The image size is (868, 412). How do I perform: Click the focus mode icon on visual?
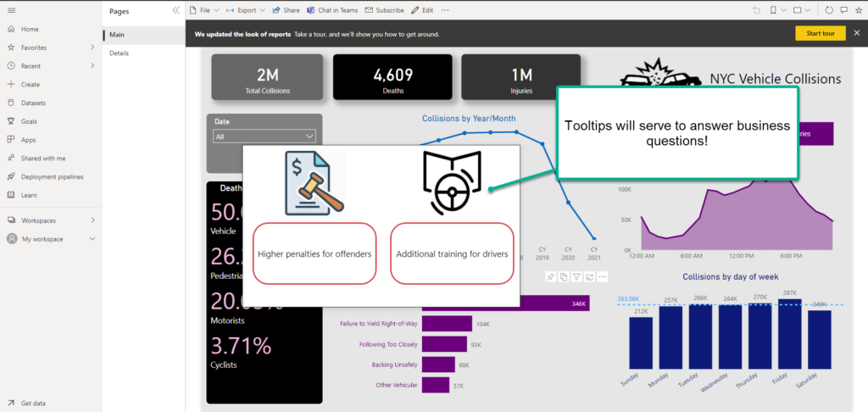pyautogui.click(x=590, y=277)
